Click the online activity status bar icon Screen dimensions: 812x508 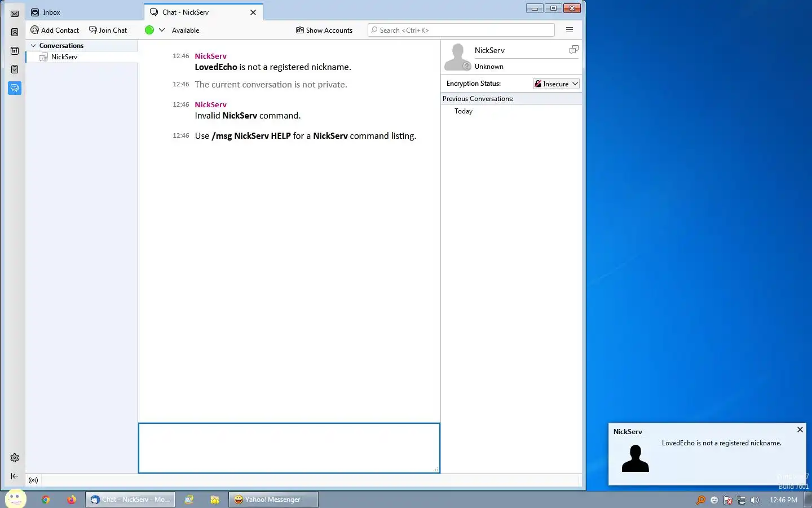coord(33,480)
